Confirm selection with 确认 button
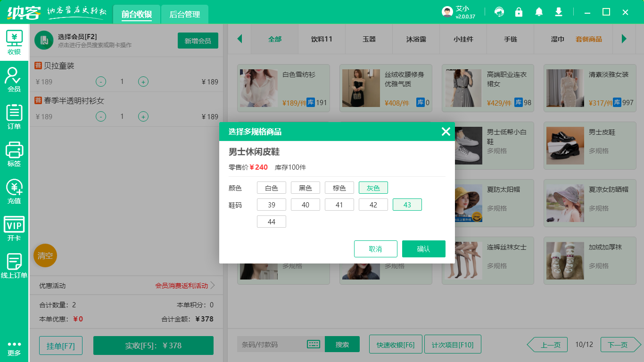The height and width of the screenshot is (362, 644). pyautogui.click(x=423, y=249)
